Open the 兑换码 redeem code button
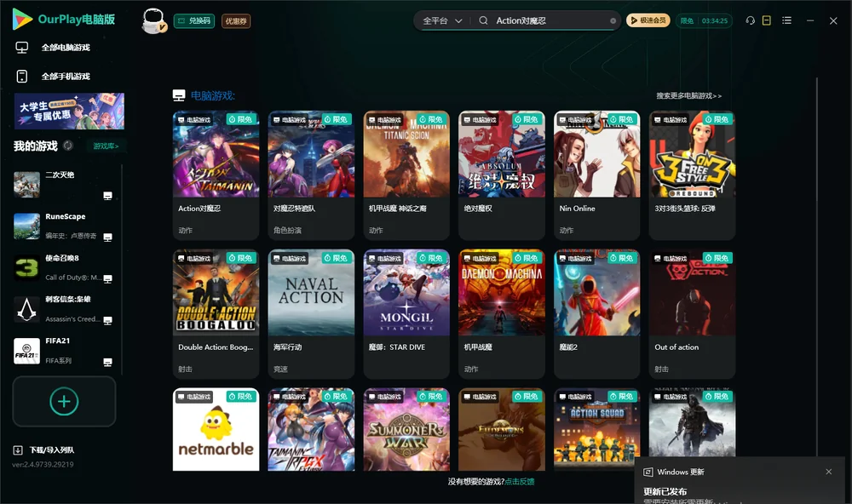852x504 pixels. 194,20
